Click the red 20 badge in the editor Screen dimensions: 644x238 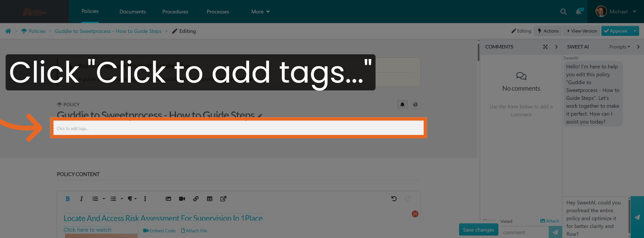[415, 214]
